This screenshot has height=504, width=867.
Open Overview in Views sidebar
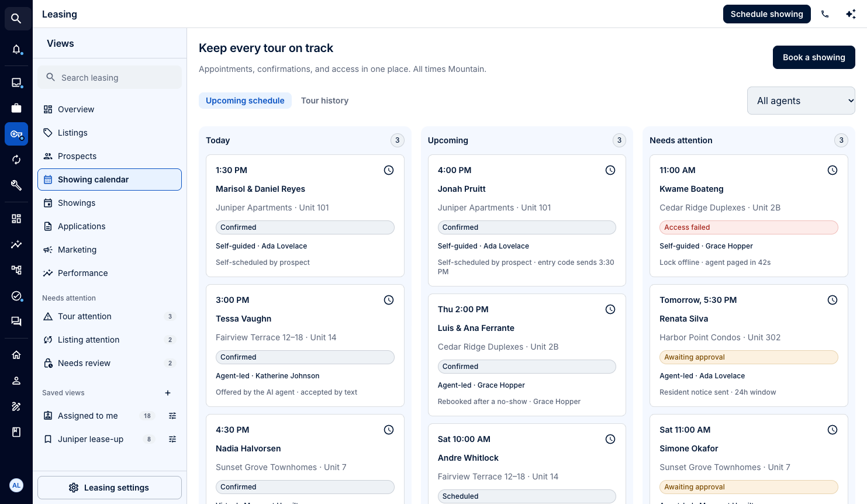(x=109, y=109)
